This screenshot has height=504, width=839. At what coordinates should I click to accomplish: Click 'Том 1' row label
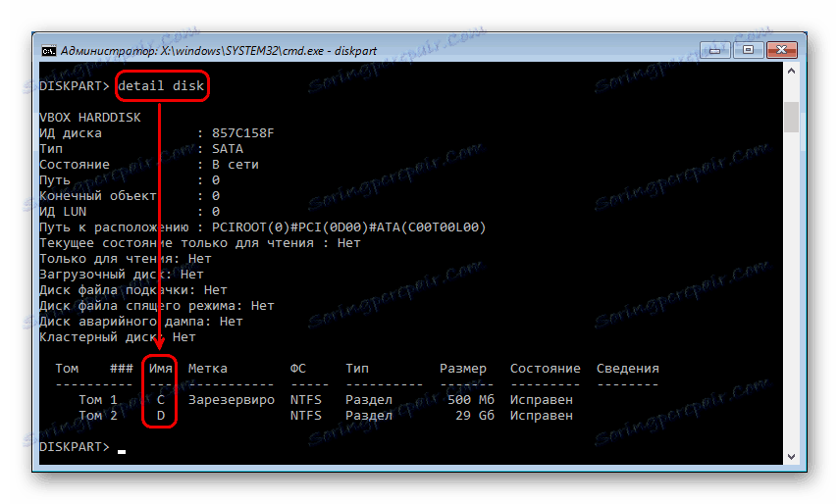[98, 400]
